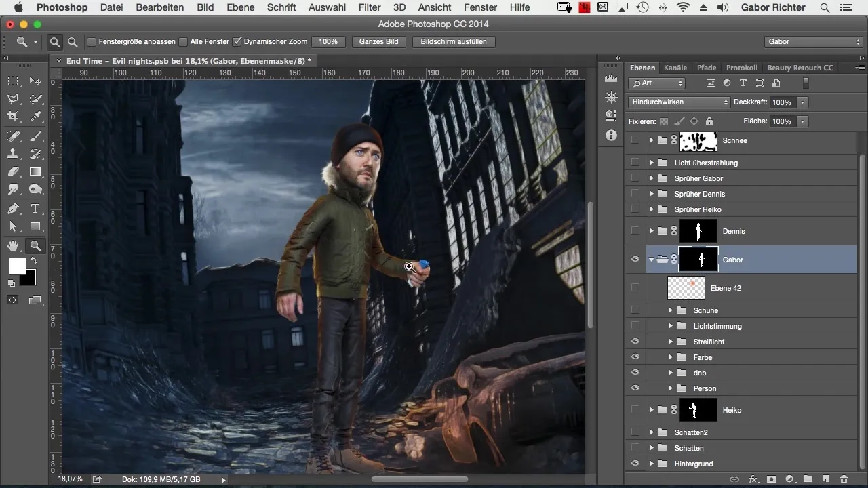Add a layer mask
The image size is (868, 488).
coord(771,479)
